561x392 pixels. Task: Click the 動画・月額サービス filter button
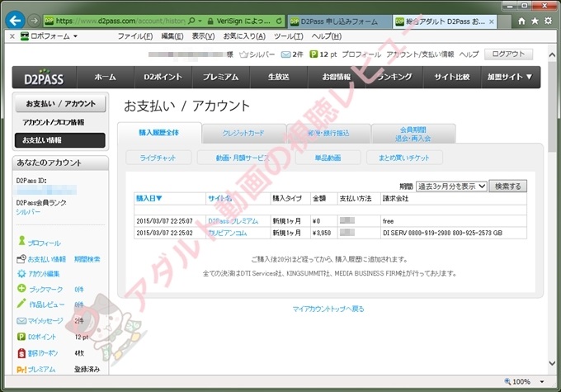coord(243,158)
